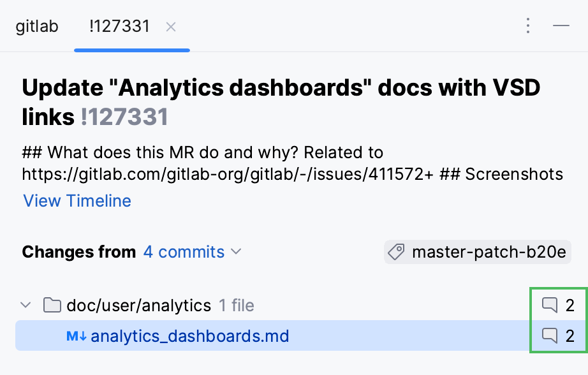Select the Markdown file type icon

[x=76, y=335]
